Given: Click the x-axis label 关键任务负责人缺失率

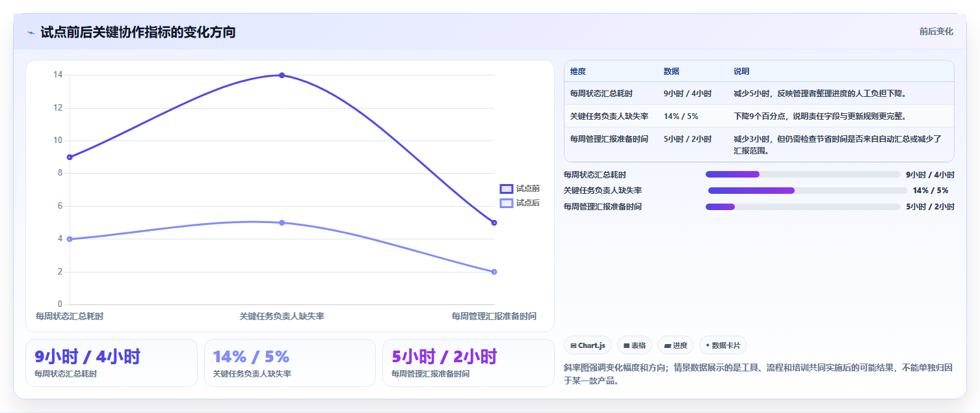Looking at the screenshot, I should pos(282,317).
